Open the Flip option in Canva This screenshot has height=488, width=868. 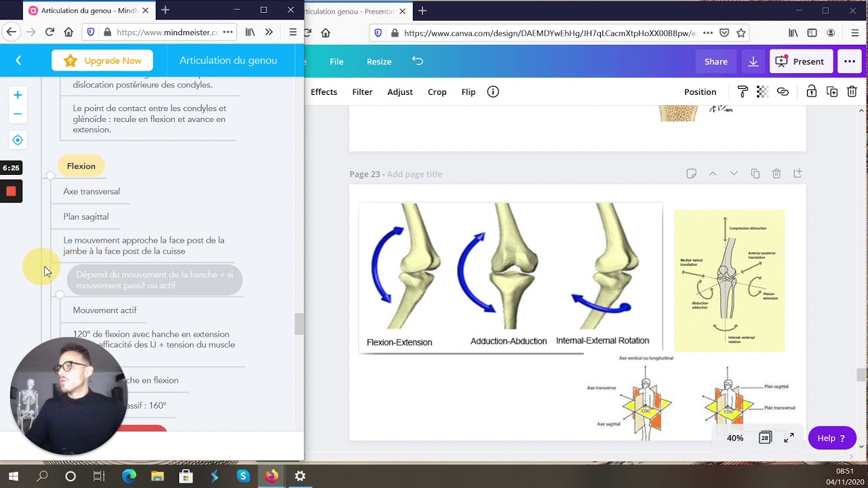point(469,91)
